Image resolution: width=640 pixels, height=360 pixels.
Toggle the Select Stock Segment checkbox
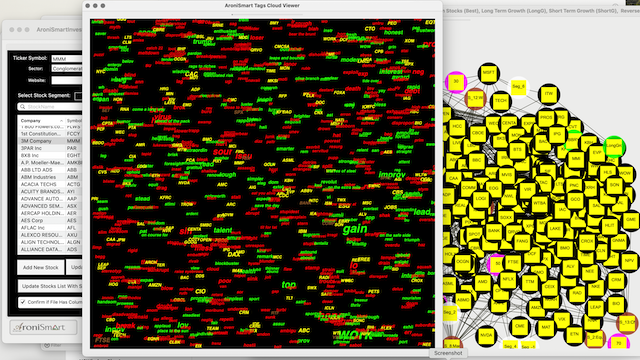tap(78, 96)
